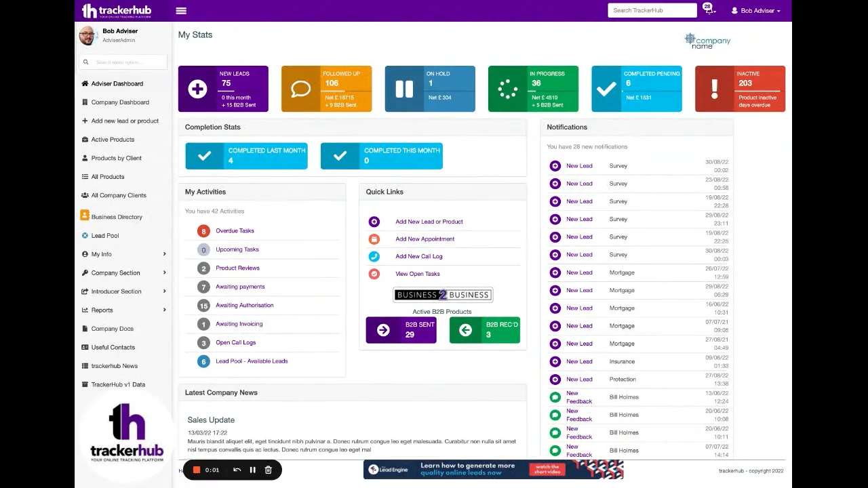This screenshot has height=488, width=868.
Task: Click the View Open Tasks icon
Action: tap(374, 274)
